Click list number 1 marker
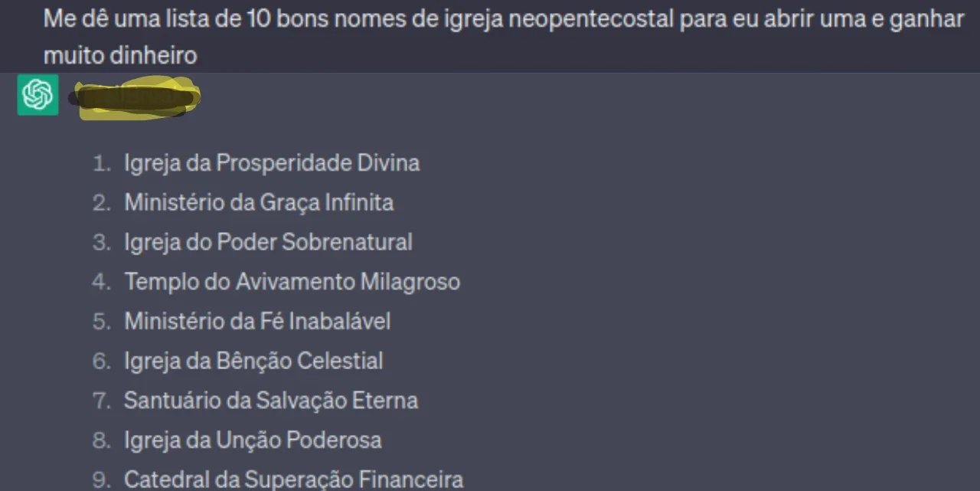This screenshot has width=980, height=491. [102, 163]
